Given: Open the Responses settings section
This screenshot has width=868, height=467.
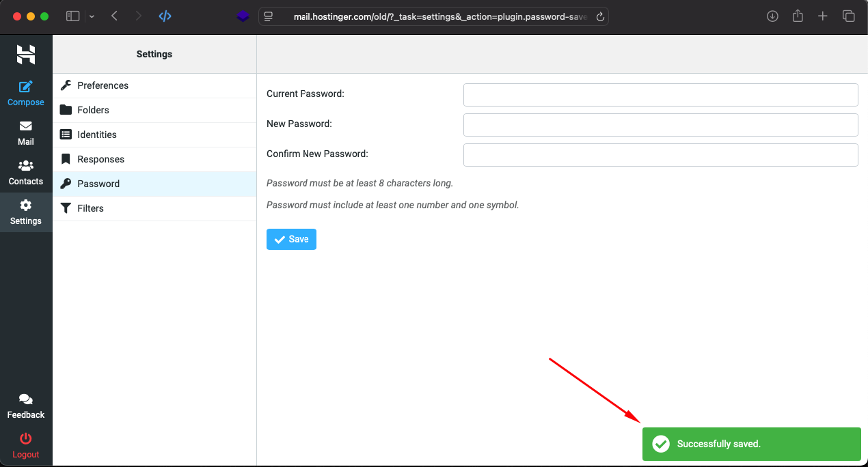Looking at the screenshot, I should [100, 159].
